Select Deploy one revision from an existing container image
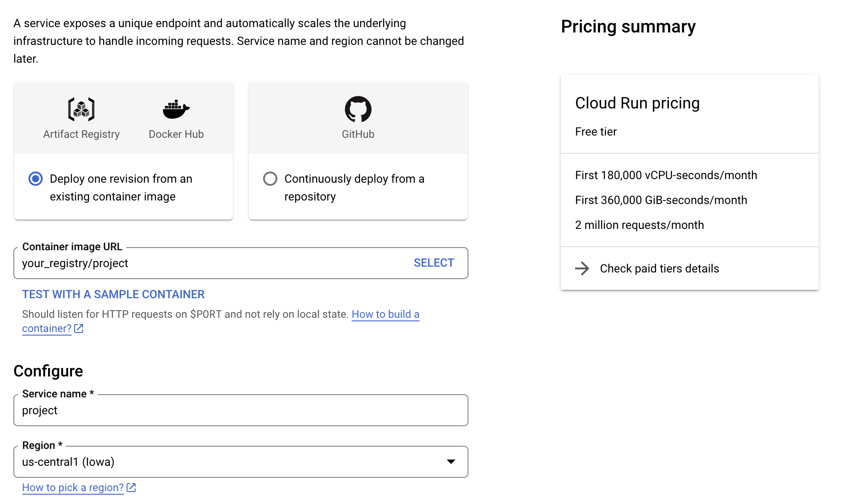This screenshot has width=848, height=504. point(36,179)
